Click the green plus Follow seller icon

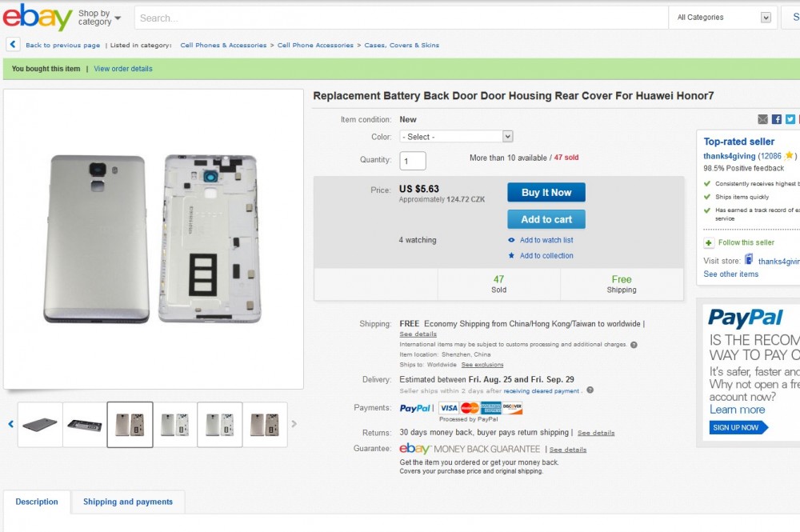pos(709,242)
